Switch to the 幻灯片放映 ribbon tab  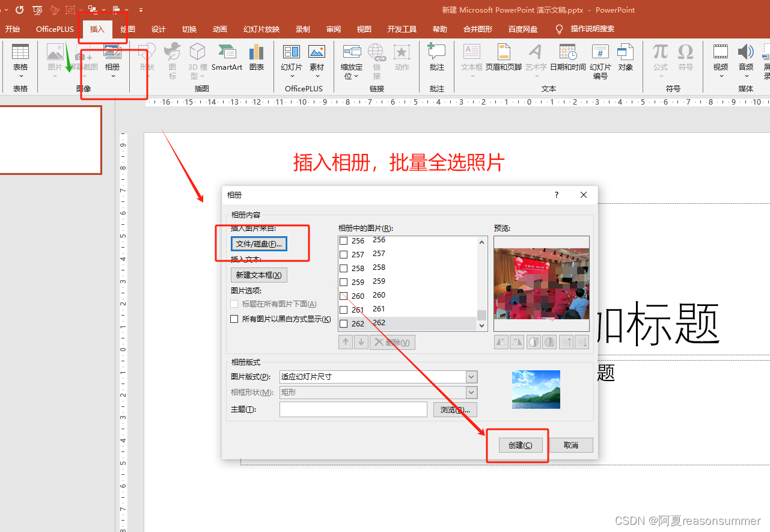(x=261, y=29)
